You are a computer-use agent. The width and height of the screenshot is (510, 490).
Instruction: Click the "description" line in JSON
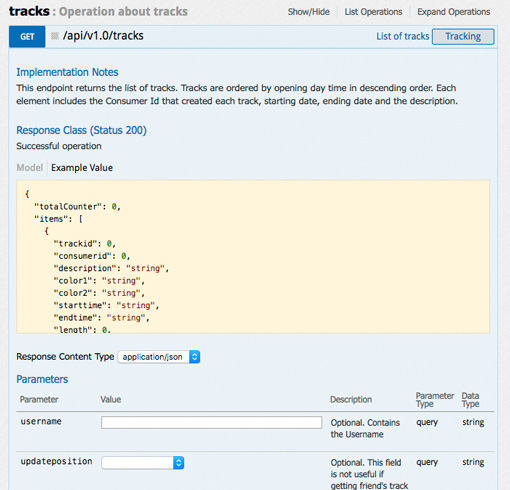(x=111, y=268)
